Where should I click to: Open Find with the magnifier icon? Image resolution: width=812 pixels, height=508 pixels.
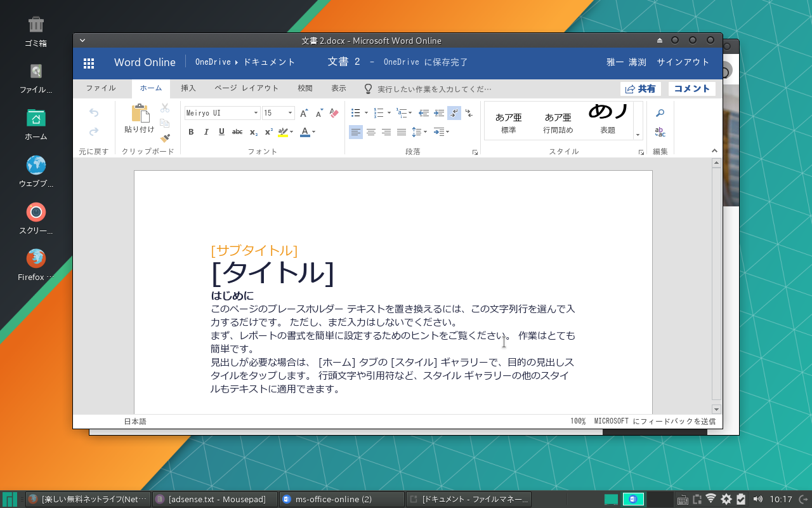click(x=660, y=113)
